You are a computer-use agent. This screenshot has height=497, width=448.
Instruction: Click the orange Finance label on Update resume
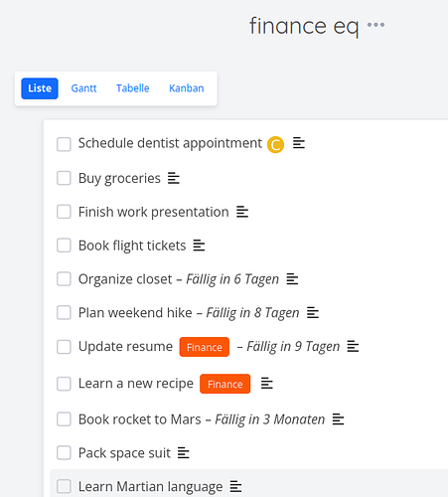coord(205,347)
